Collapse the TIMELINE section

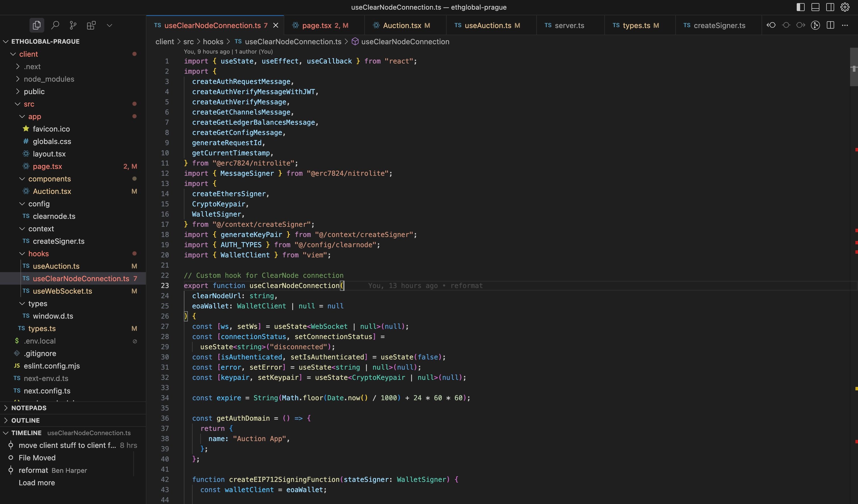point(73,433)
